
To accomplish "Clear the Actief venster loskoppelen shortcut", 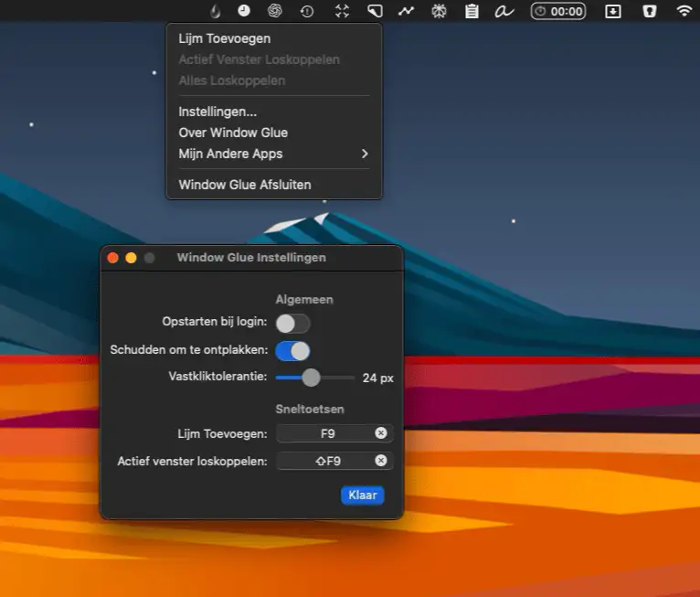I will 381,461.
